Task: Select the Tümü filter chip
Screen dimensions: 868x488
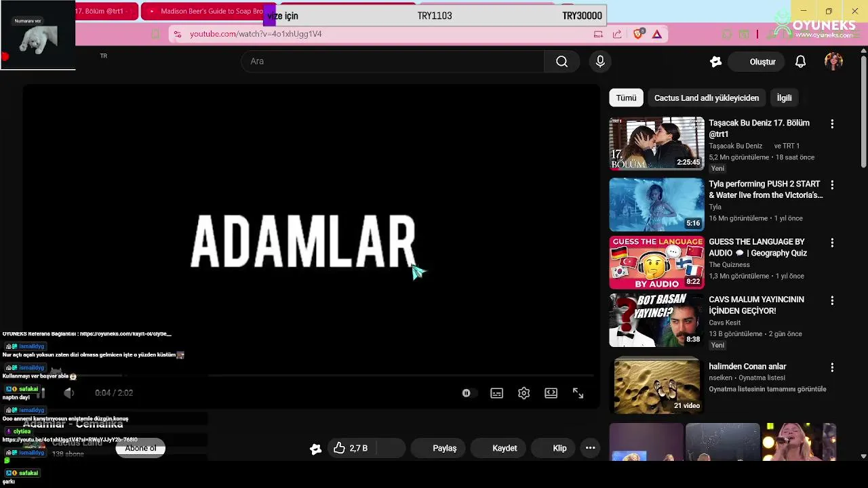Action: [626, 98]
